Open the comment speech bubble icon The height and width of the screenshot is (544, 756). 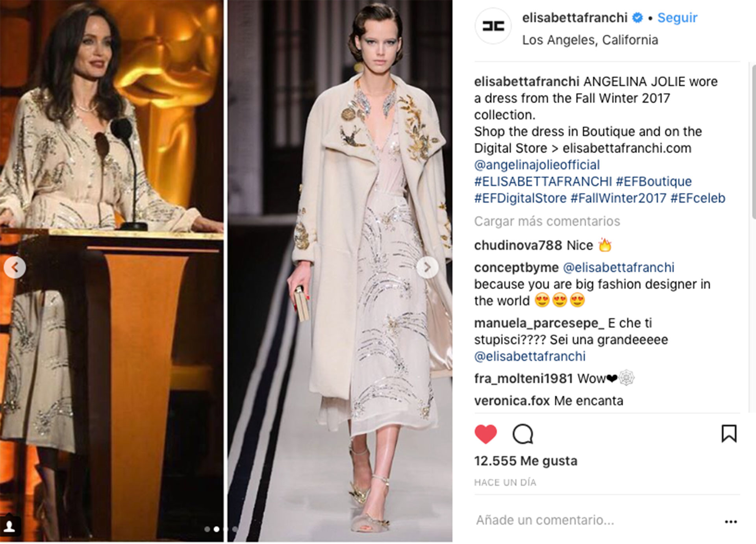click(x=523, y=434)
